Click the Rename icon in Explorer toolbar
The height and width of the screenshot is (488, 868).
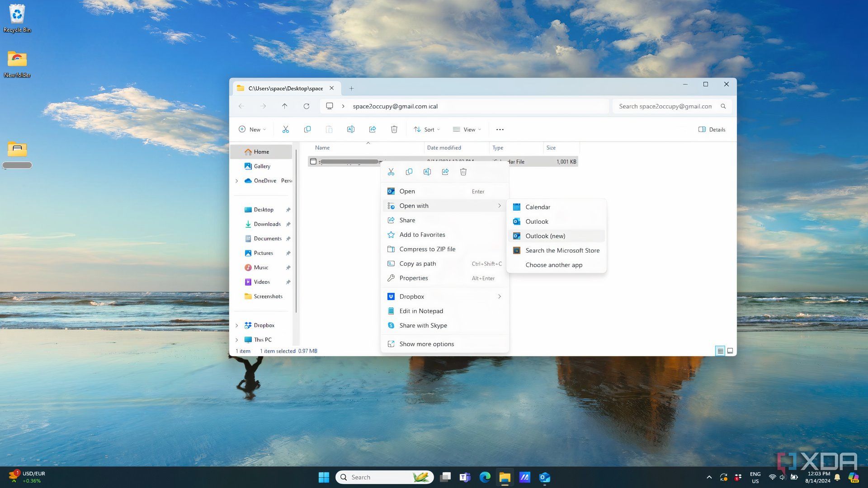coord(350,130)
